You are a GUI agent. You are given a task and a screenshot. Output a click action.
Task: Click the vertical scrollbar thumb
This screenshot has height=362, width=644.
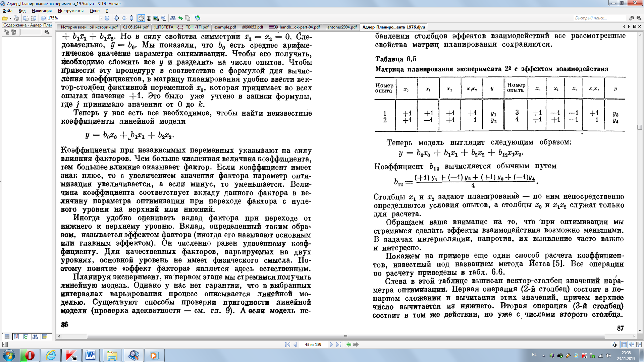click(x=640, y=127)
